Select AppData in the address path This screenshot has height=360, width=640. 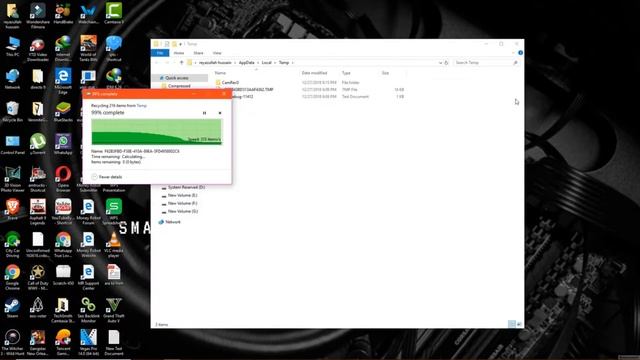(x=247, y=63)
